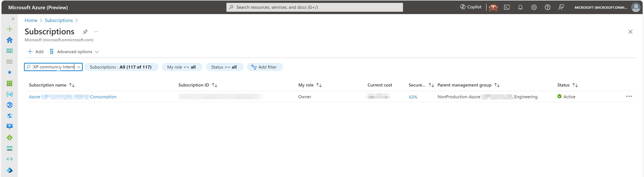Open the Notifications bell
Viewport: 644px width, 177px height.
(521, 7)
